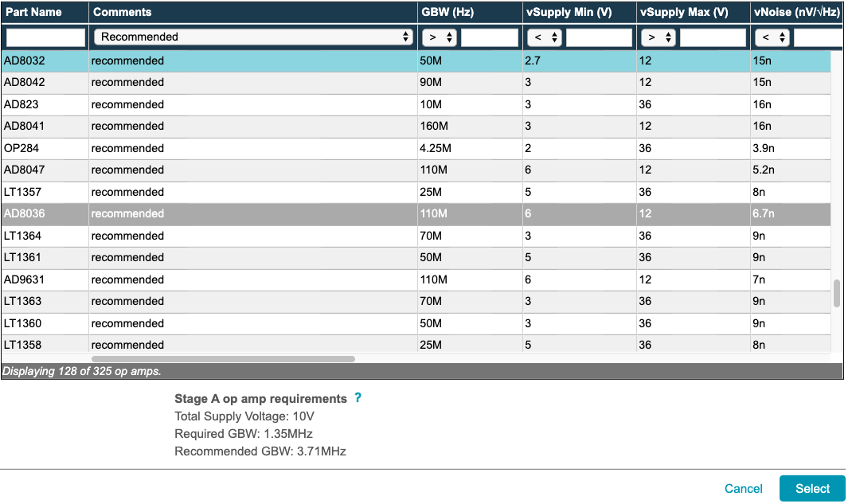Click the vSupply Max filter value field

coord(713,37)
